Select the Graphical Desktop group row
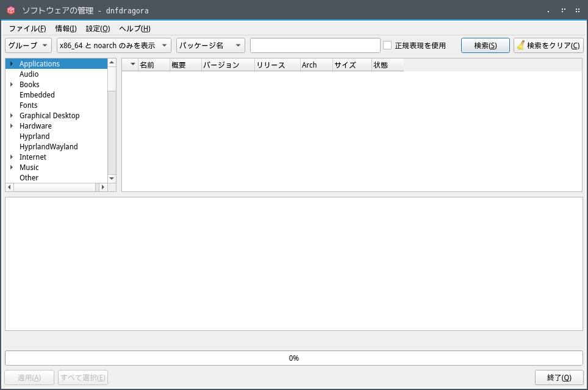The width and height of the screenshot is (588, 390). tap(56, 115)
